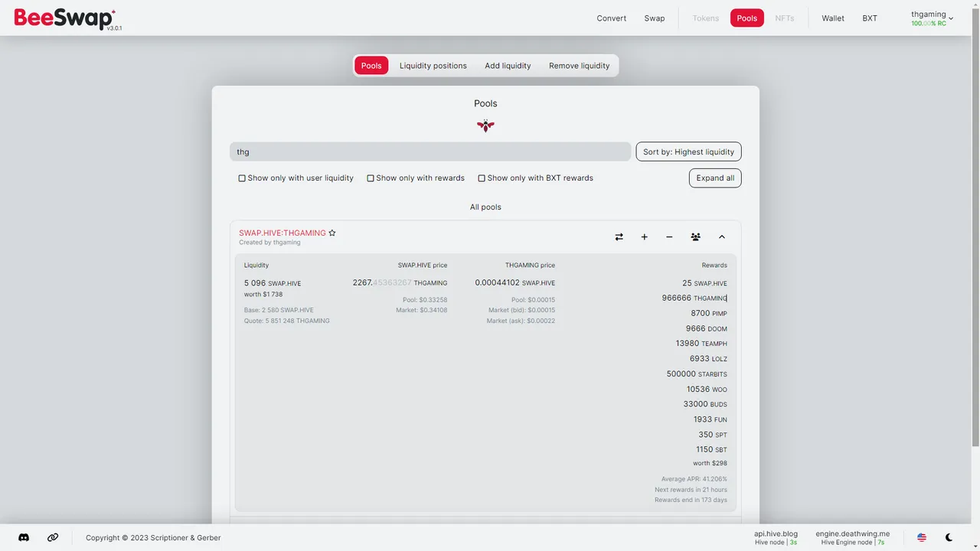Open the NFTs menu item
Screen dimensions: 980x551
pos(785,18)
